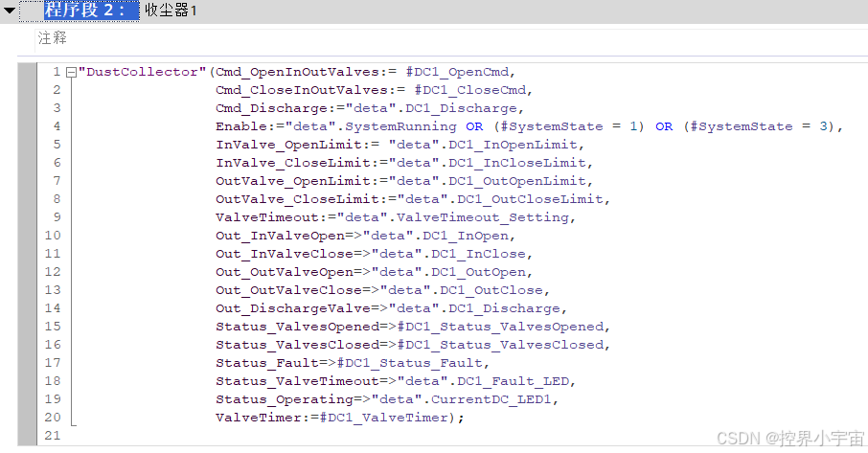Click Status_ValvesClosed parameter
868x453 pixels.
coord(297,346)
